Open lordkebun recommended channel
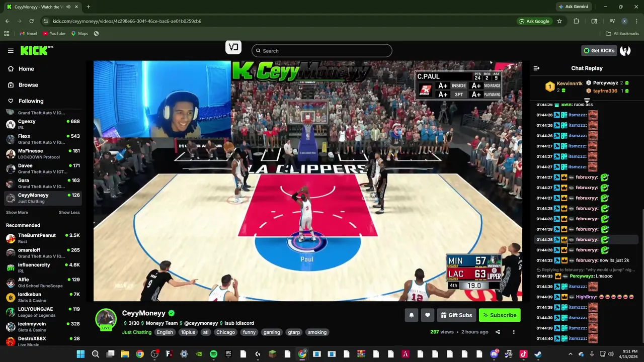This screenshot has width=644, height=362. coord(43,297)
